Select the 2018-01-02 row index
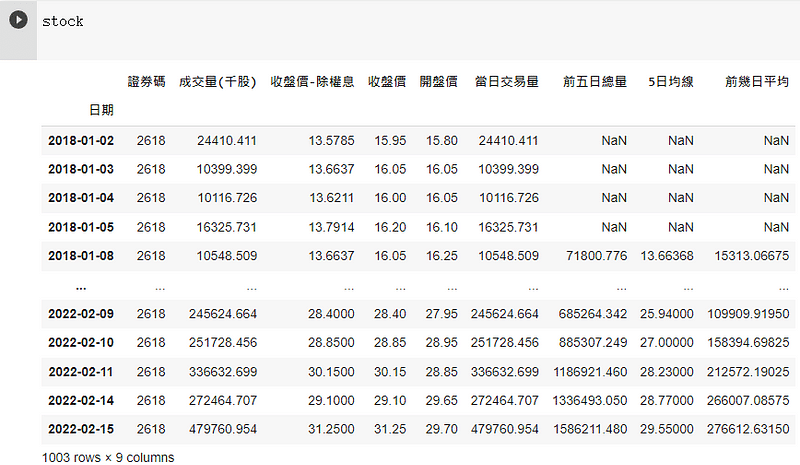This screenshot has height=465, width=800. coord(81,141)
